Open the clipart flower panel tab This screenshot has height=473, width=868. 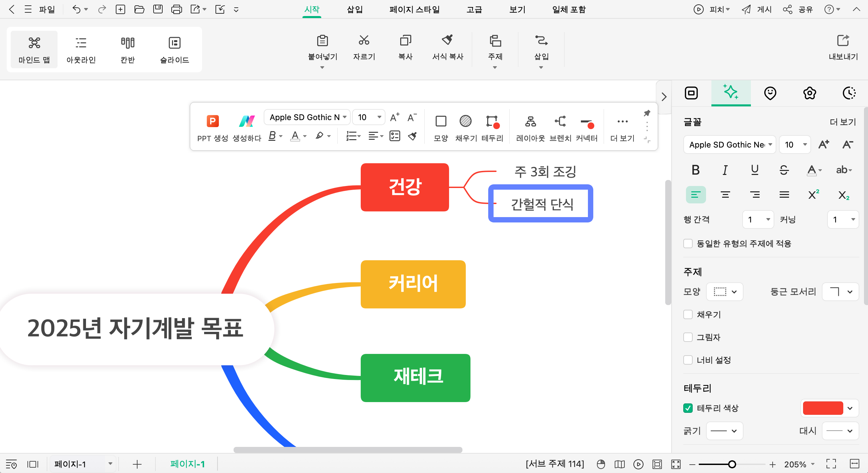point(809,93)
